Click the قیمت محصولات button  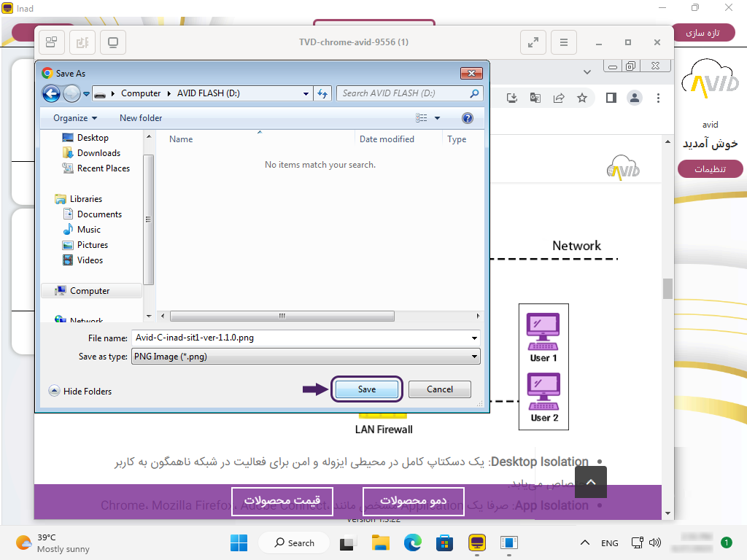point(282,501)
